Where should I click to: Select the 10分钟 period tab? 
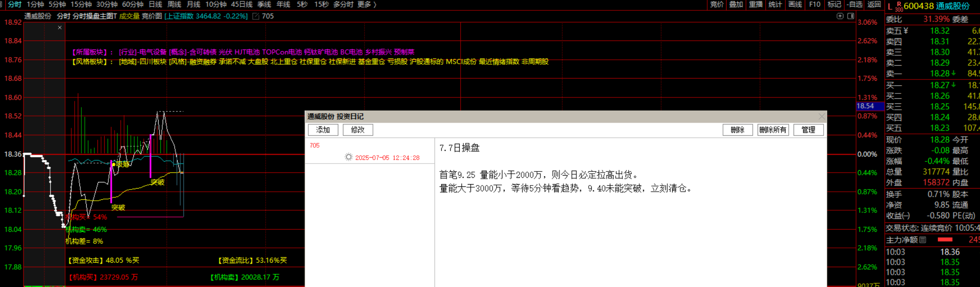(x=216, y=4)
